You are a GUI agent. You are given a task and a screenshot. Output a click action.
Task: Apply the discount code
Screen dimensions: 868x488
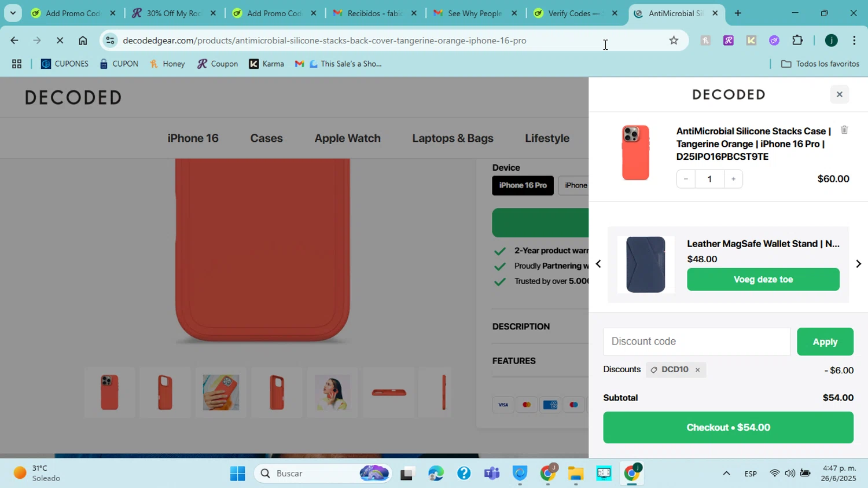pyautogui.click(x=825, y=342)
